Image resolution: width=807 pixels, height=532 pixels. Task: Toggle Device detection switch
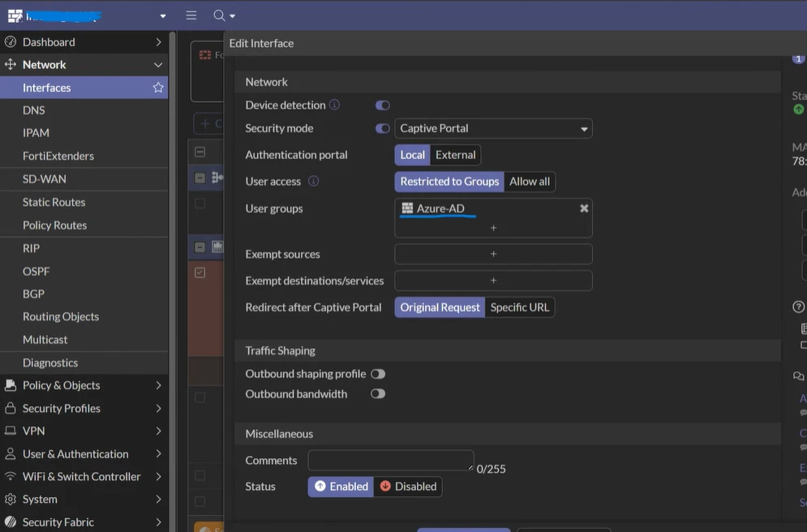pyautogui.click(x=382, y=105)
